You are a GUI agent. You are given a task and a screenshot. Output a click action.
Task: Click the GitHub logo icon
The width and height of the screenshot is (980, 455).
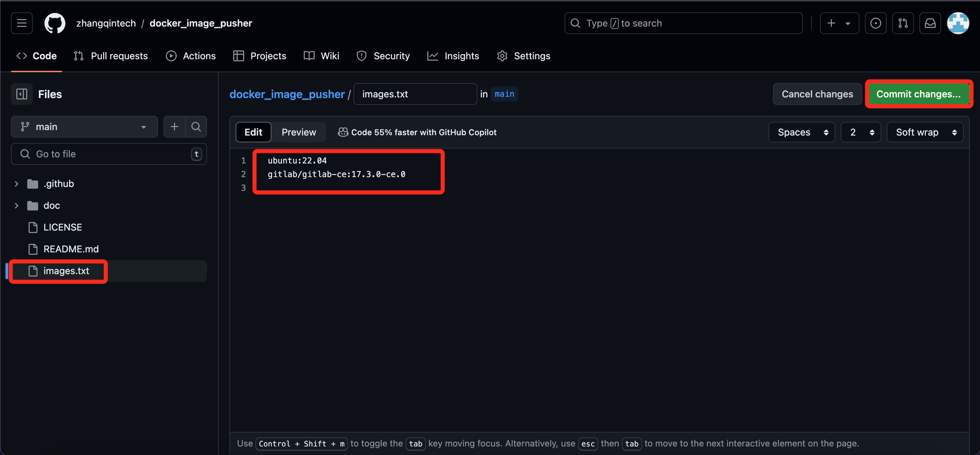[x=55, y=23]
